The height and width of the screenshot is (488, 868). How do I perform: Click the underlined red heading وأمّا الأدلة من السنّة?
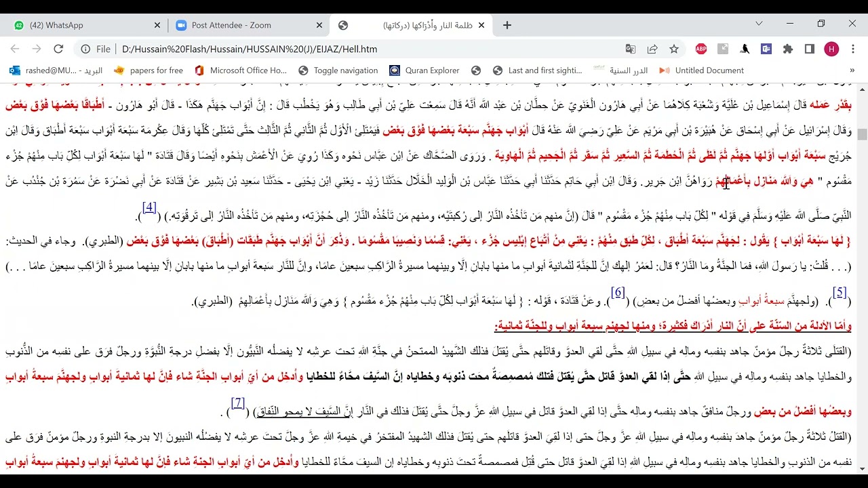[672, 327]
